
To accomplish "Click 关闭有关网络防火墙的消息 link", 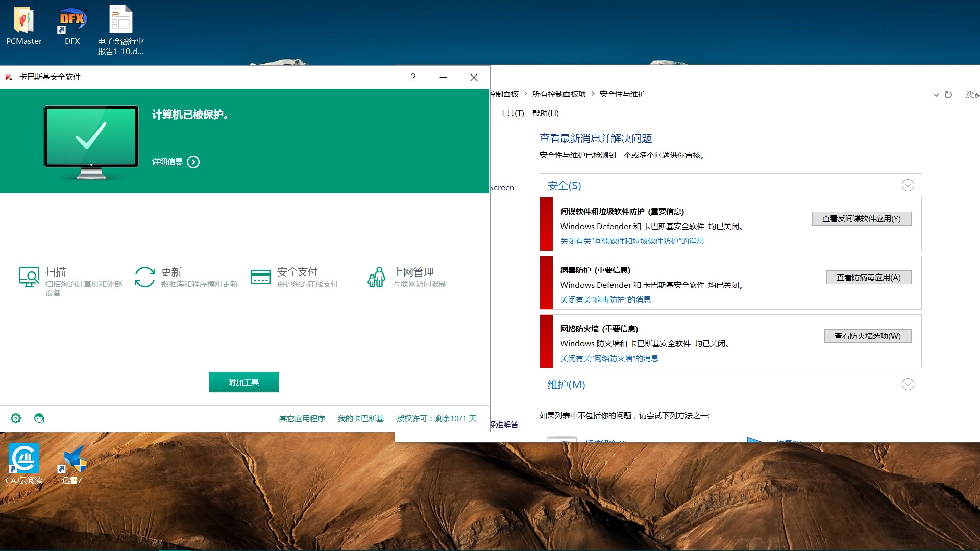I will pyautogui.click(x=609, y=358).
